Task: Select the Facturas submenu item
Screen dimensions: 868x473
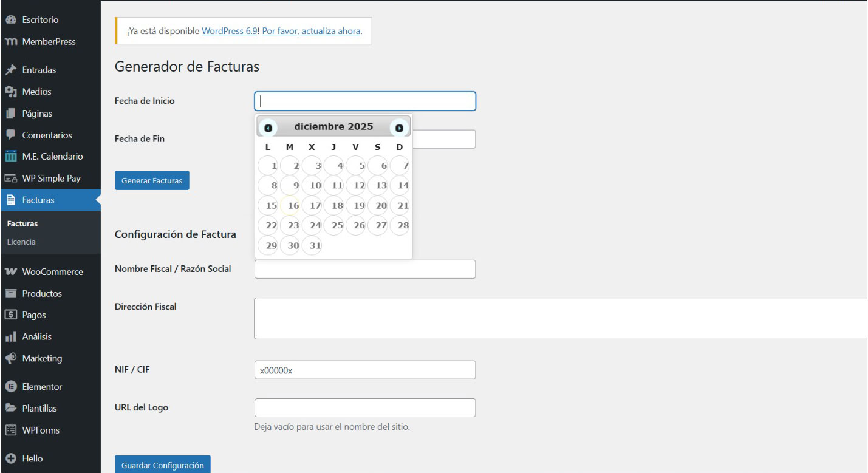Action: 22,223
